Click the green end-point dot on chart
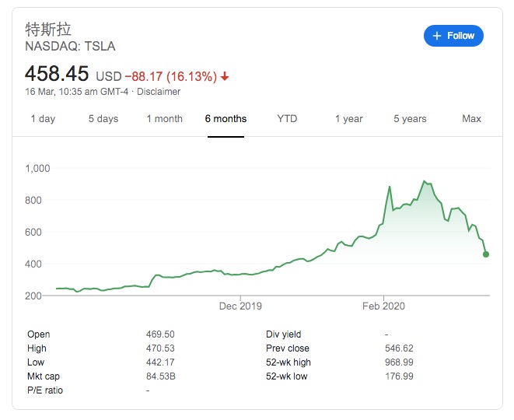This screenshot has height=420, width=514. [x=486, y=254]
